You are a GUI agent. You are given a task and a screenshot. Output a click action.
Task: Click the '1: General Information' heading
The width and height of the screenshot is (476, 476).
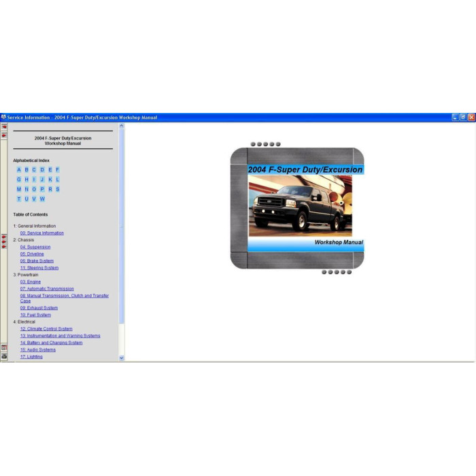point(34,226)
